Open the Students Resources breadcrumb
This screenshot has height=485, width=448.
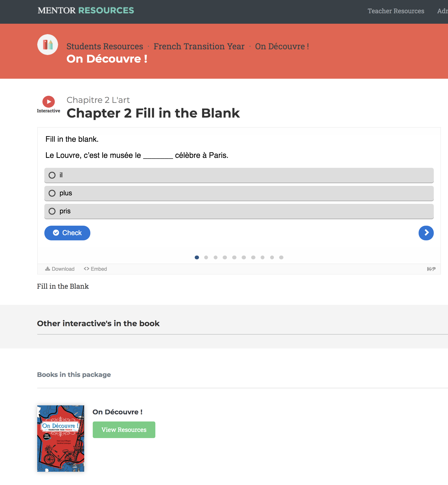(105, 46)
